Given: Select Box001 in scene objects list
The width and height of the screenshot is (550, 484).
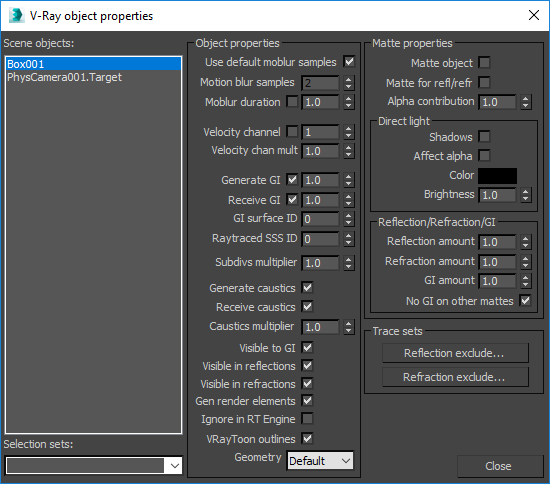Looking at the screenshot, I should (x=93, y=64).
